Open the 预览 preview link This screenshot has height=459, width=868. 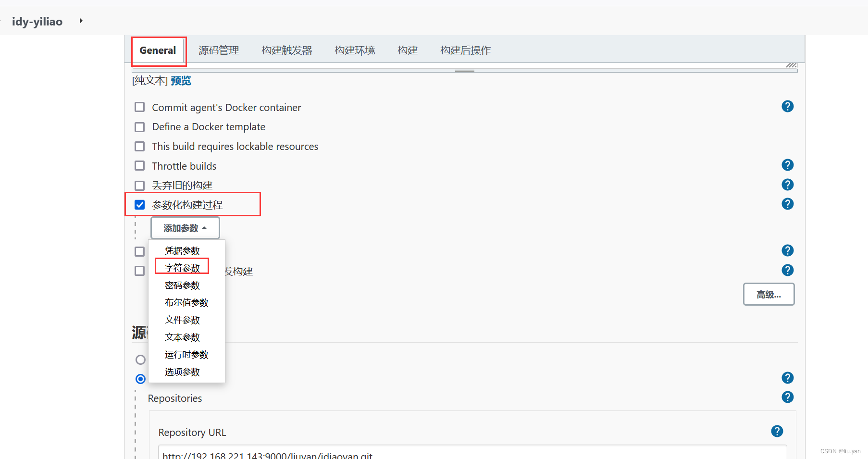[181, 81]
